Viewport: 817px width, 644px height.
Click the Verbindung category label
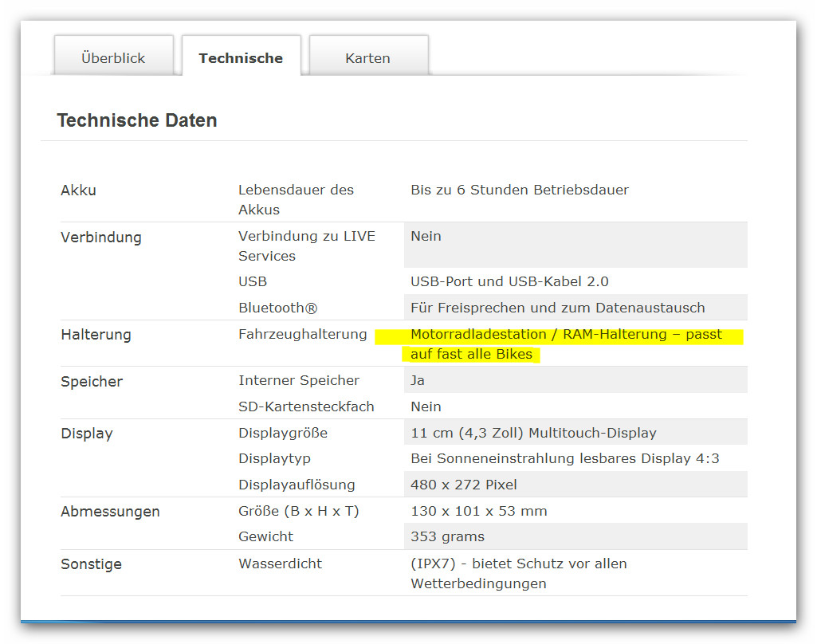coord(100,238)
